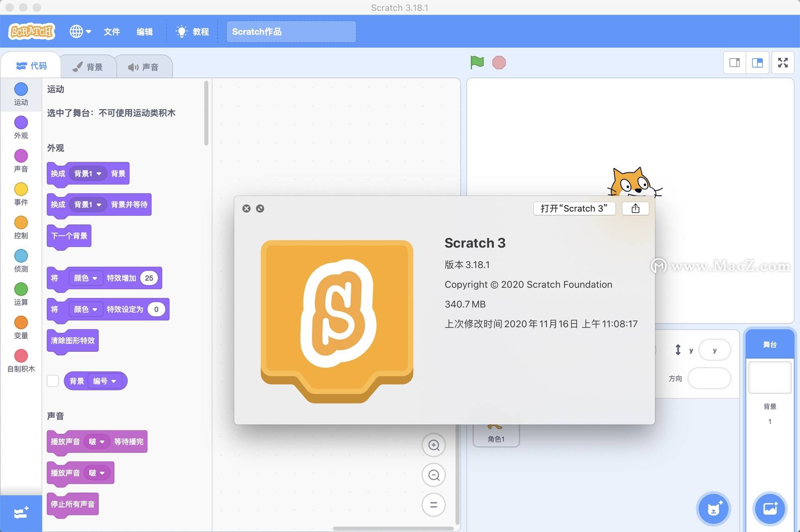This screenshot has height=532, width=800.
Task: Select the 运算 operators category
Action: pos(21,294)
